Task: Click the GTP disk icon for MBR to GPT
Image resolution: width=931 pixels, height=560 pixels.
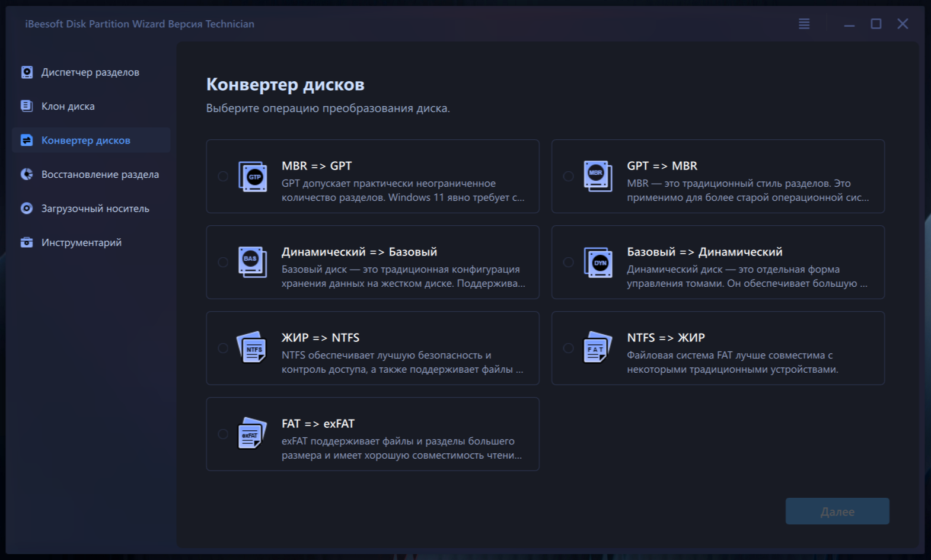Action: [253, 177]
